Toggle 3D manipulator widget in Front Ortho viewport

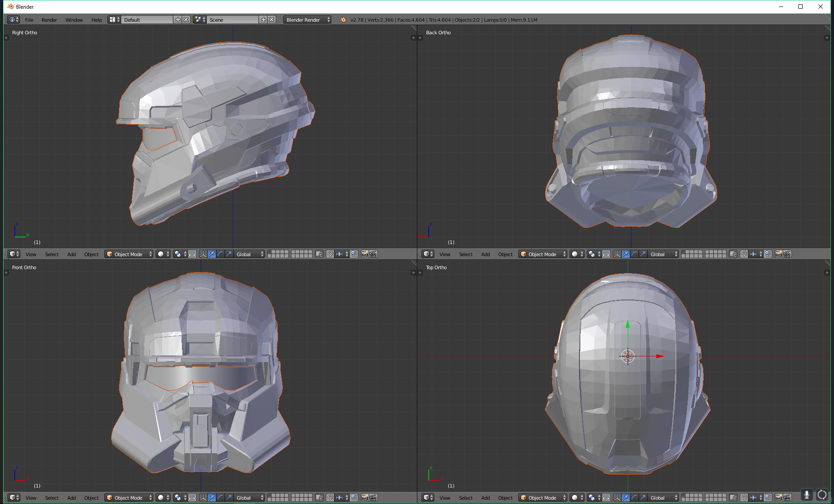point(203,497)
